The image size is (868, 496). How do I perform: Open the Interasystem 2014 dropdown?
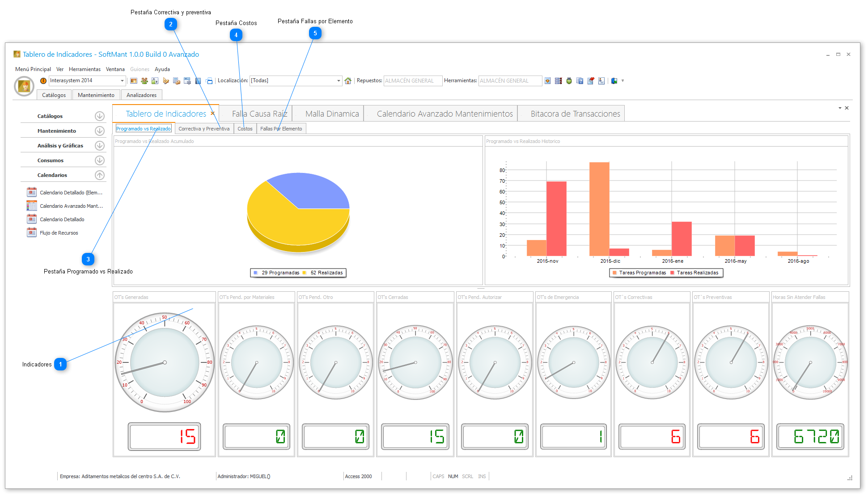[x=122, y=81]
